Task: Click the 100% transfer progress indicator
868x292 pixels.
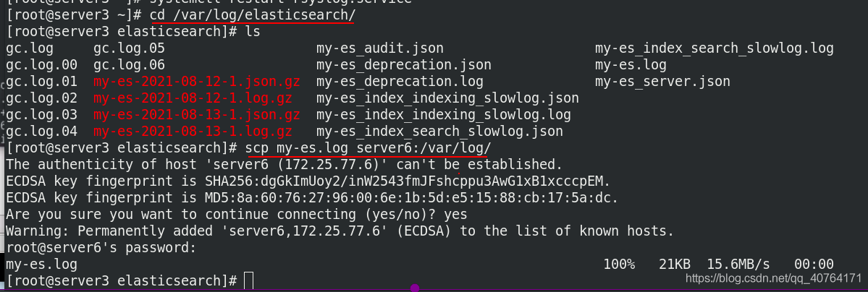Action: (x=619, y=265)
